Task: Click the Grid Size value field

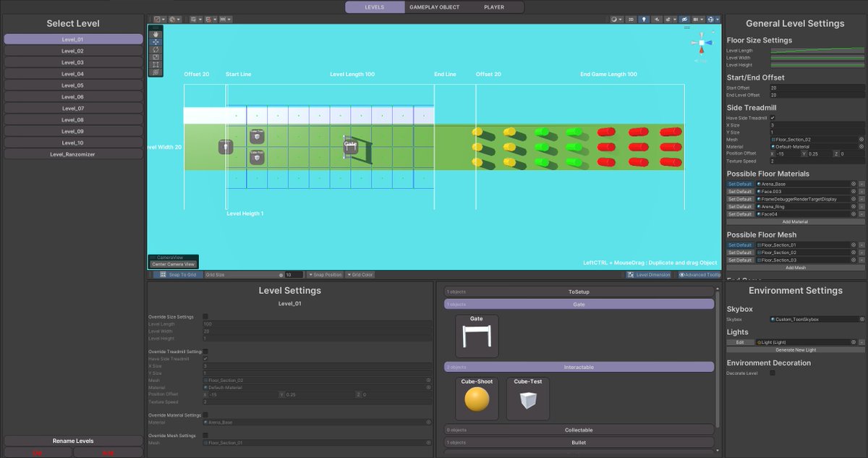Action: [x=294, y=275]
